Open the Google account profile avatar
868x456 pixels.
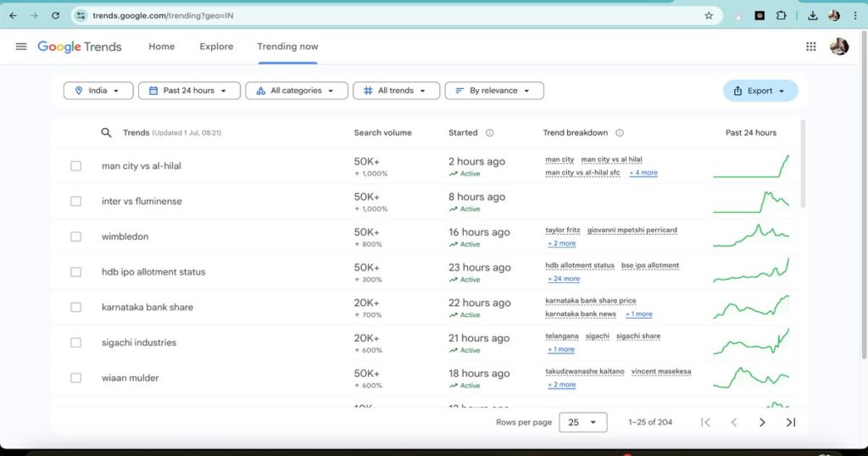point(839,47)
